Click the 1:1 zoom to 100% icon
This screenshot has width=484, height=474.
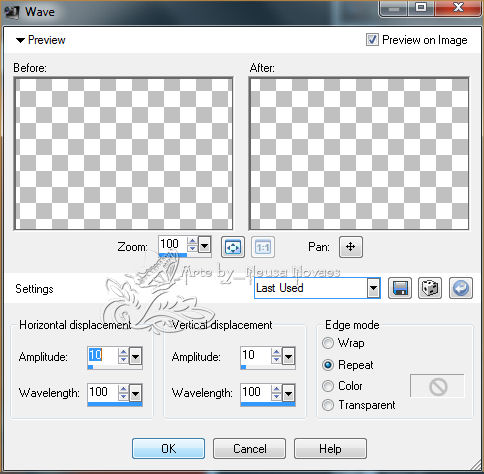(x=263, y=247)
